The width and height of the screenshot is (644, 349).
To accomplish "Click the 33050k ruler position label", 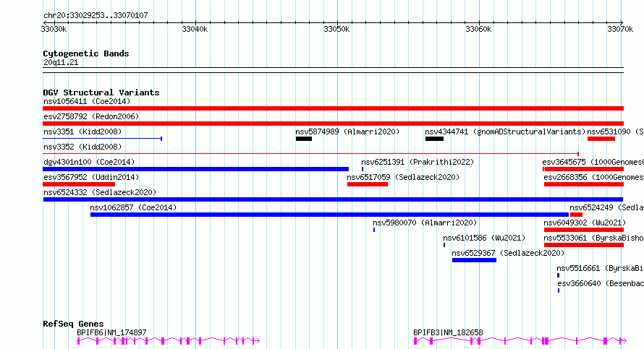I will coord(336,29).
